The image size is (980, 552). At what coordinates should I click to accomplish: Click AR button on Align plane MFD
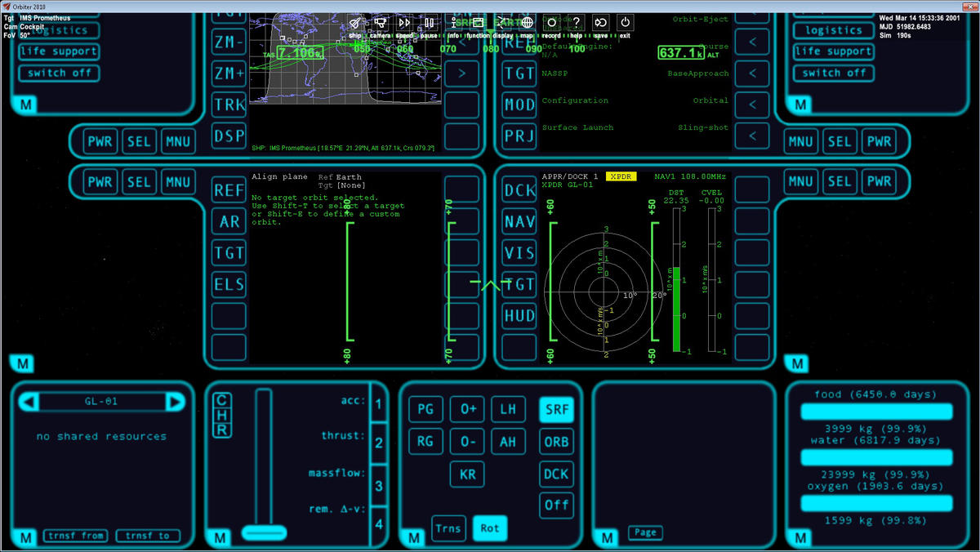click(x=229, y=221)
